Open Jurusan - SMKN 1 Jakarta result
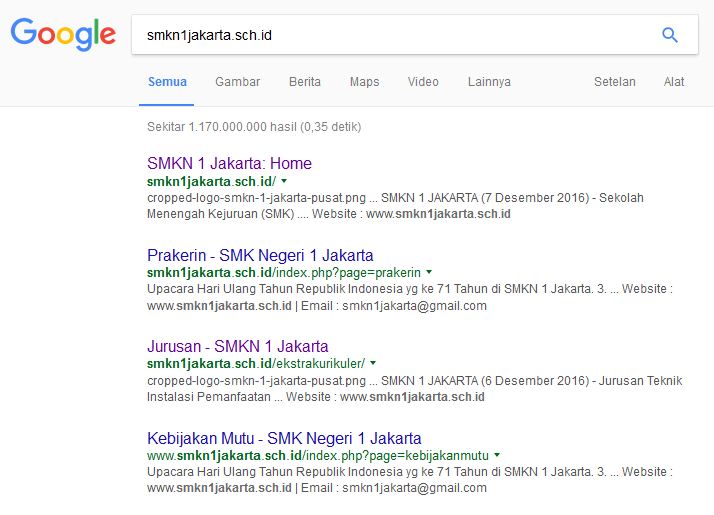This screenshot has height=515, width=714. click(x=237, y=346)
